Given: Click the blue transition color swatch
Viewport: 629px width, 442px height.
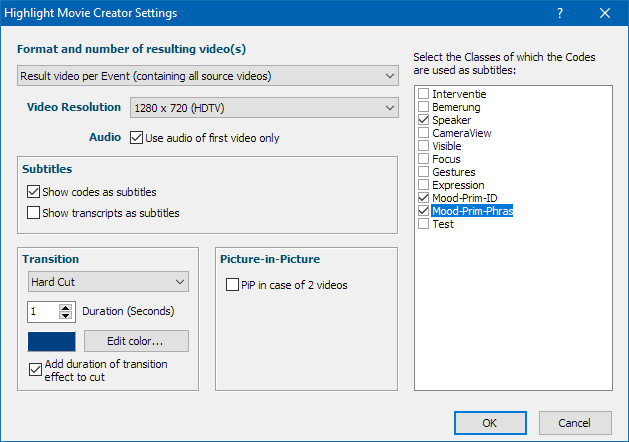Looking at the screenshot, I should pos(51,341).
